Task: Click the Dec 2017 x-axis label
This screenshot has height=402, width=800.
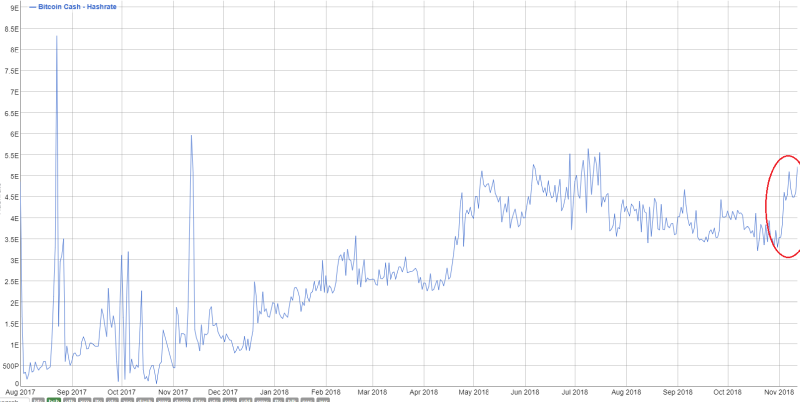Action: [x=223, y=391]
